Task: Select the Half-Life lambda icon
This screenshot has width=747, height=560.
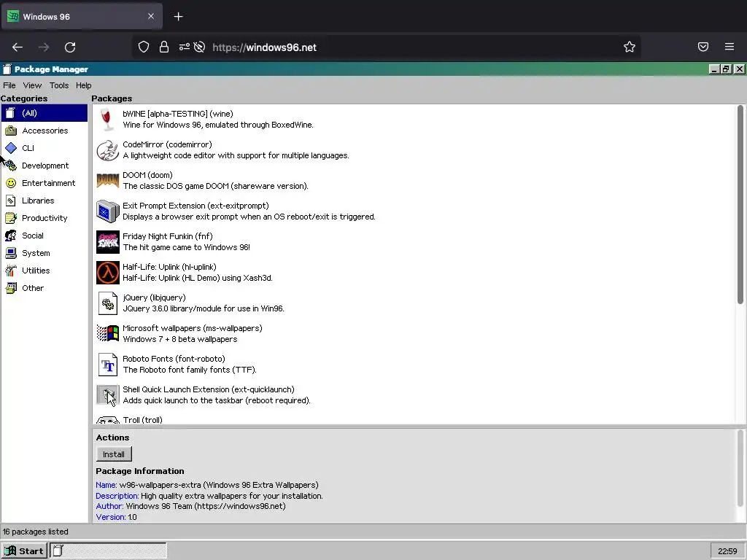Action: pos(108,273)
